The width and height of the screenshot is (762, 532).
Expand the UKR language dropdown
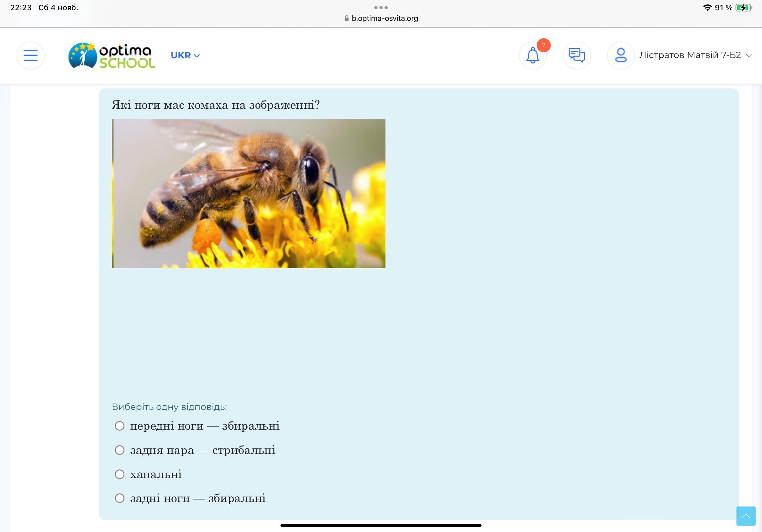pos(185,55)
